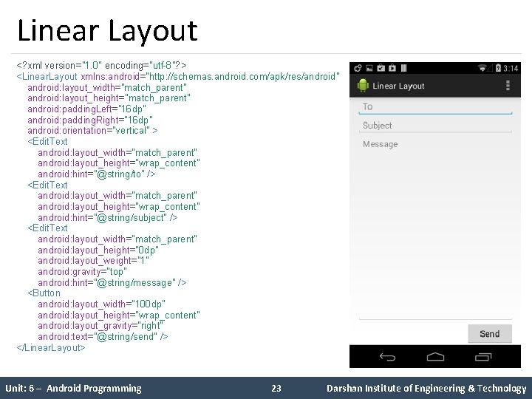
Task: Click the android:paddingLeft="16dp" line
Action: pyautogui.click(x=87, y=109)
